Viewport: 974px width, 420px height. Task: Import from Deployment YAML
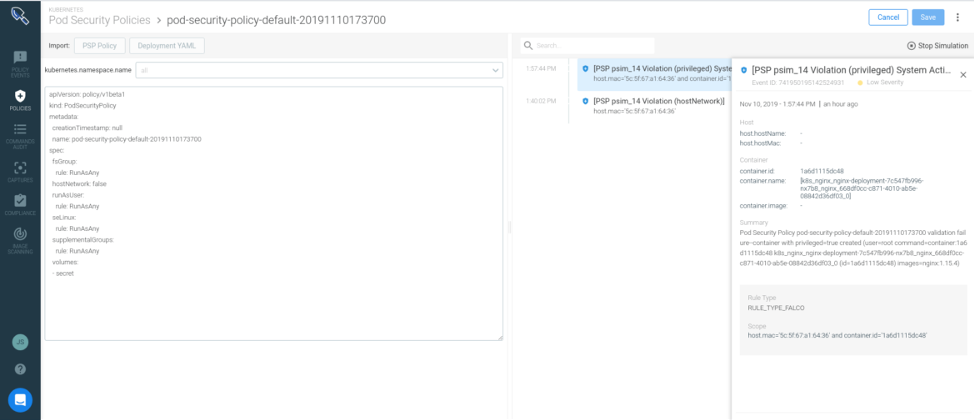(167, 45)
